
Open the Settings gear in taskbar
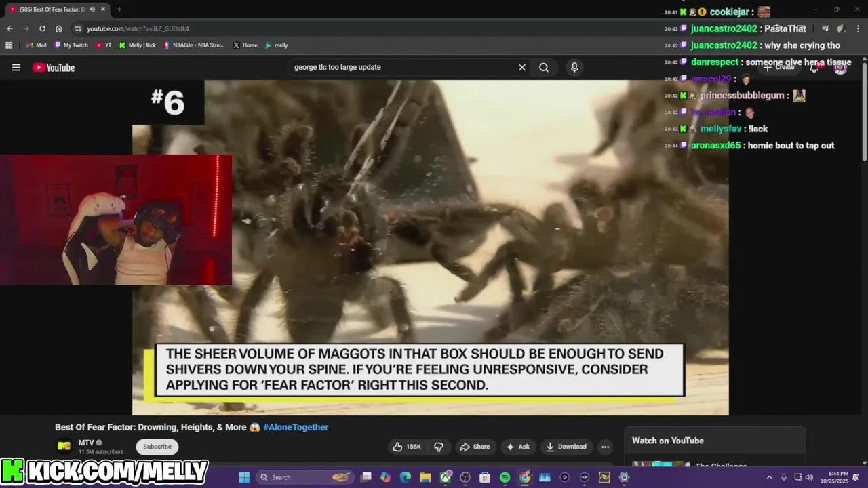624,477
